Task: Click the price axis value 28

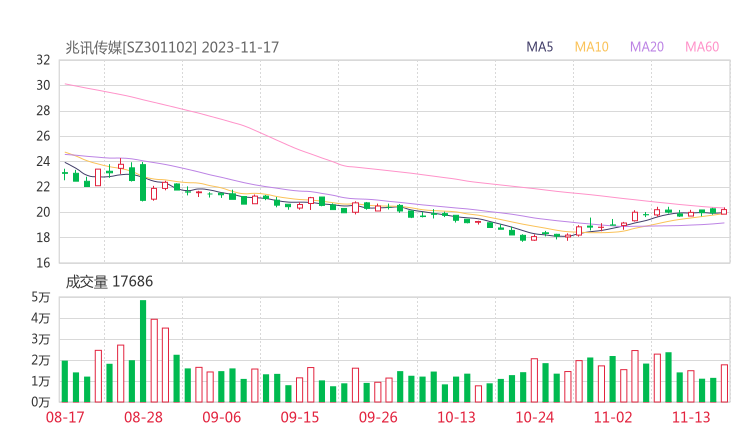Action: 43,111
